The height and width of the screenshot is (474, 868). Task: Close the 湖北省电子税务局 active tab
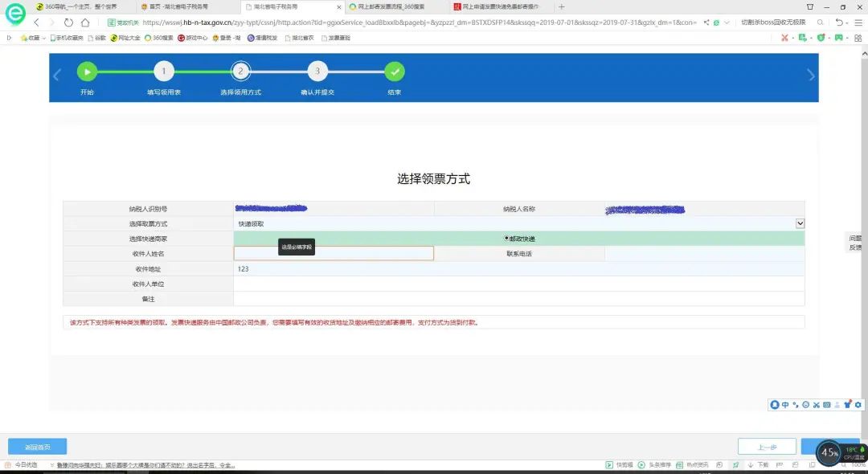[x=339, y=7]
